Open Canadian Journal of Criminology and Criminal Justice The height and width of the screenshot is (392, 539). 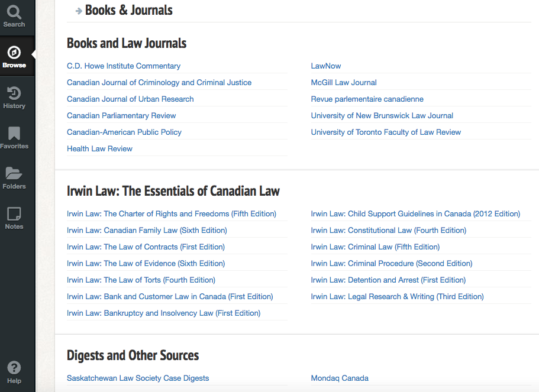click(159, 82)
